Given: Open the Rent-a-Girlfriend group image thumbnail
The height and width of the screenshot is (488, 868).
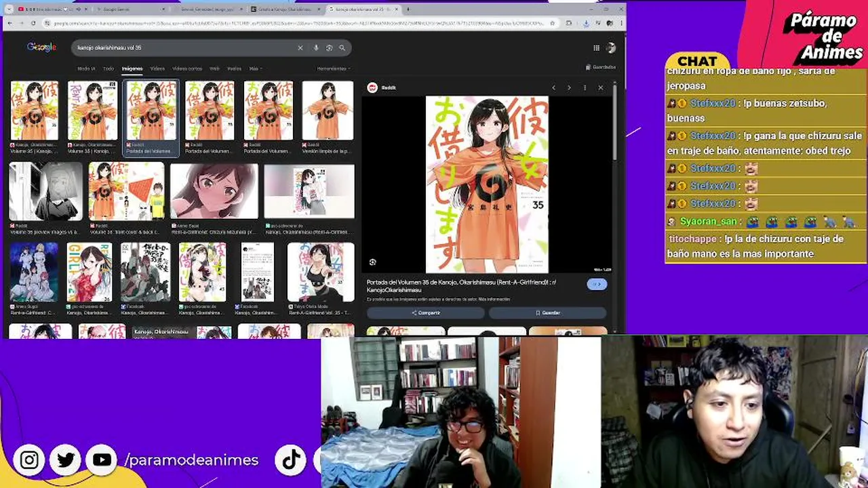Looking at the screenshot, I should coord(34,272).
